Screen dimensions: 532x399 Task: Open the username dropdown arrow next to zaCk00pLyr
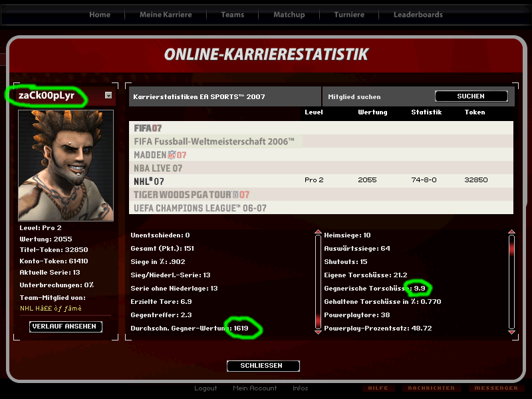pos(108,96)
